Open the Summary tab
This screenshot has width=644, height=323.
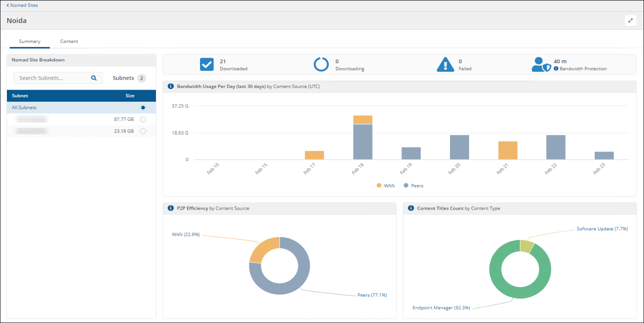coord(29,42)
